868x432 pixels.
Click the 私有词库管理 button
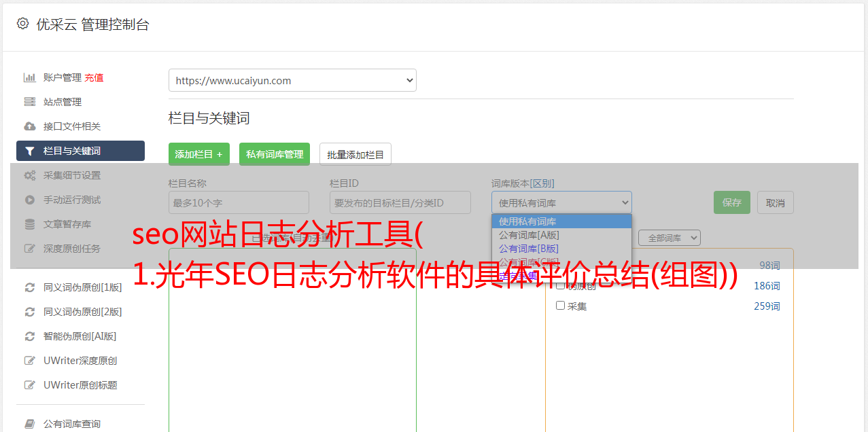(x=275, y=154)
